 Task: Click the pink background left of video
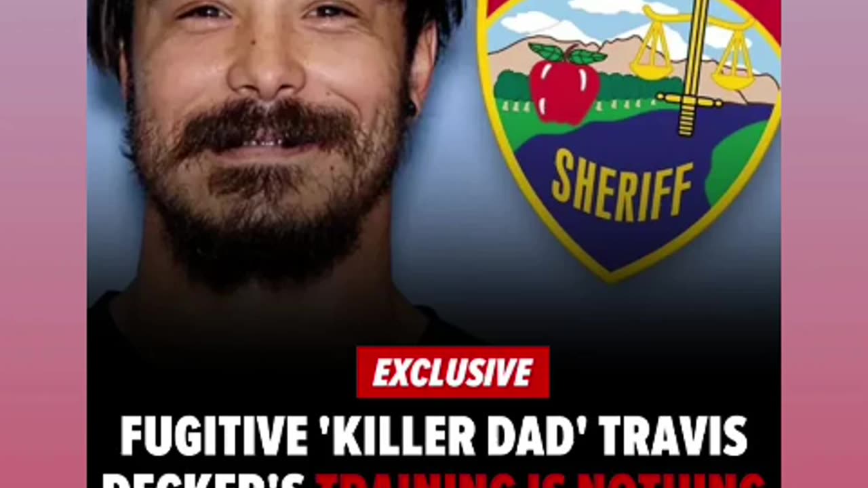pos(43,244)
